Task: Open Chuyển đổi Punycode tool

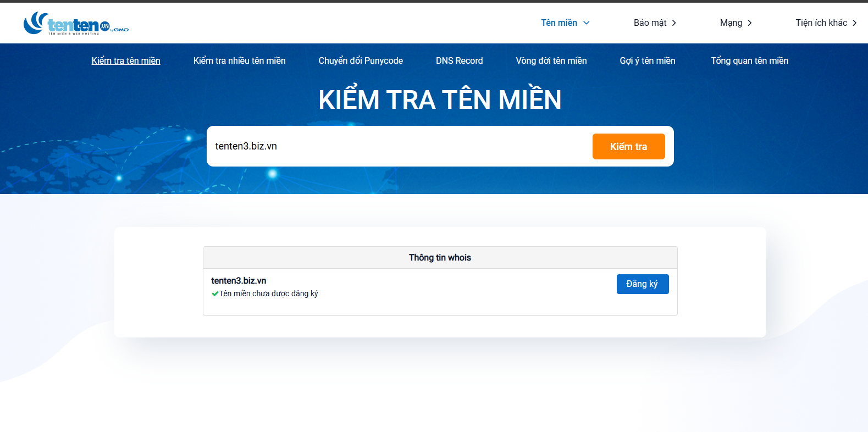Action: pos(361,60)
